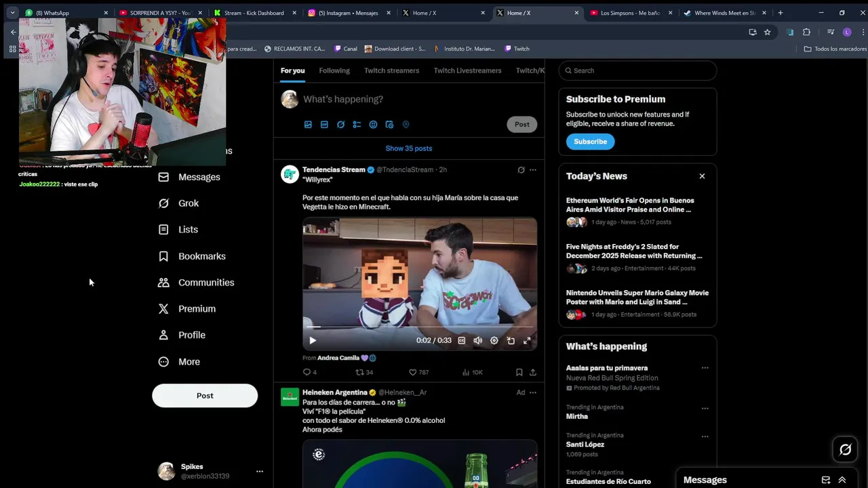
Task: Open Heineken Argentina profile name
Action: pos(335,392)
